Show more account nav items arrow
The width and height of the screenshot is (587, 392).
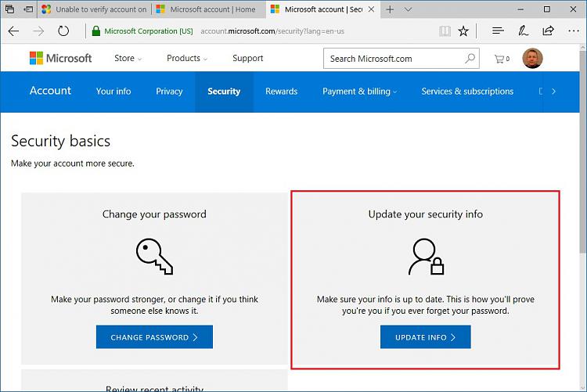click(553, 92)
